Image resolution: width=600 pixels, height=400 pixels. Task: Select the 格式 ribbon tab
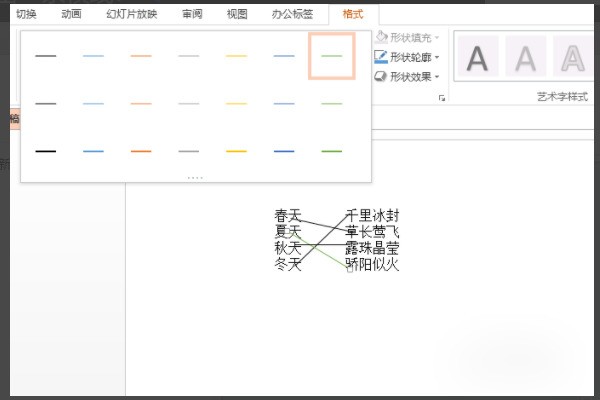click(353, 14)
